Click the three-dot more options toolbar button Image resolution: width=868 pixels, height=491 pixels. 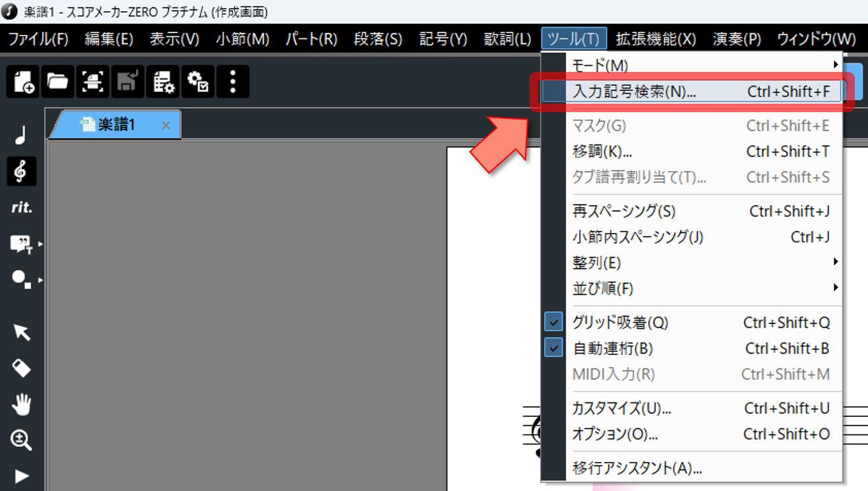tap(232, 82)
